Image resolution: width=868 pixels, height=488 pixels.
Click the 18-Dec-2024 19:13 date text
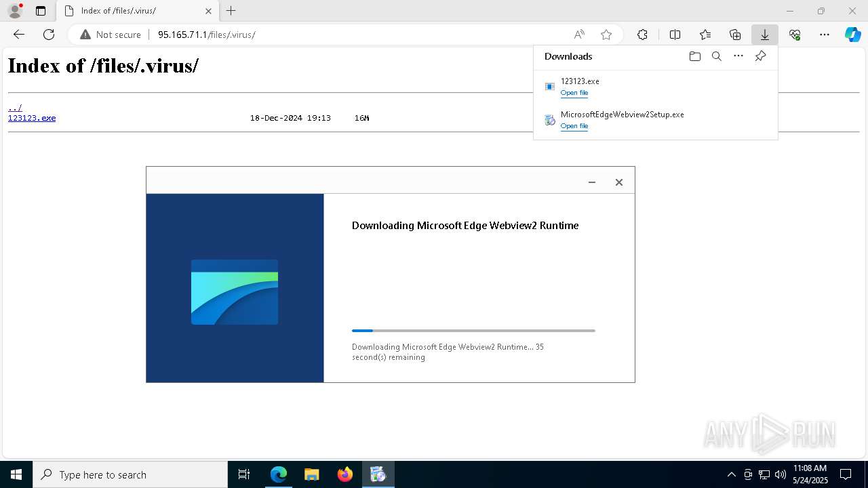(290, 118)
